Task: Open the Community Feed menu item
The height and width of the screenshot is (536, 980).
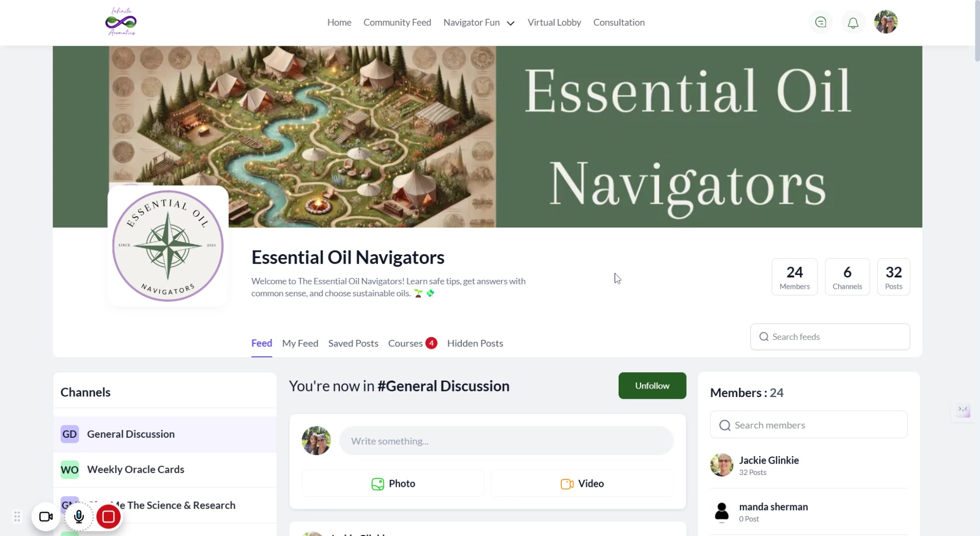Action: point(397,22)
